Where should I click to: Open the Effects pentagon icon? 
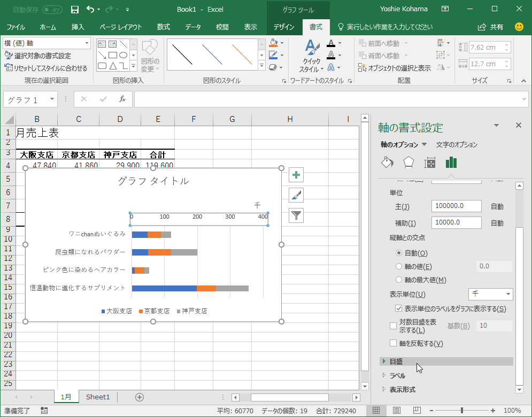click(408, 163)
